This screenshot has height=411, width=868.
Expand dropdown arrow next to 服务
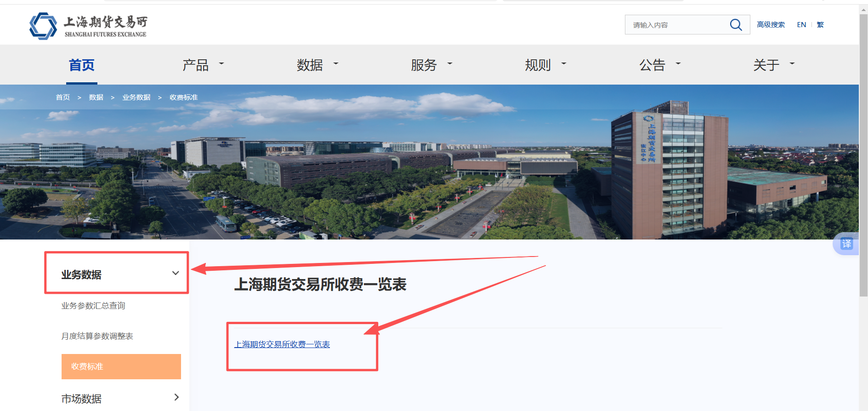450,63
